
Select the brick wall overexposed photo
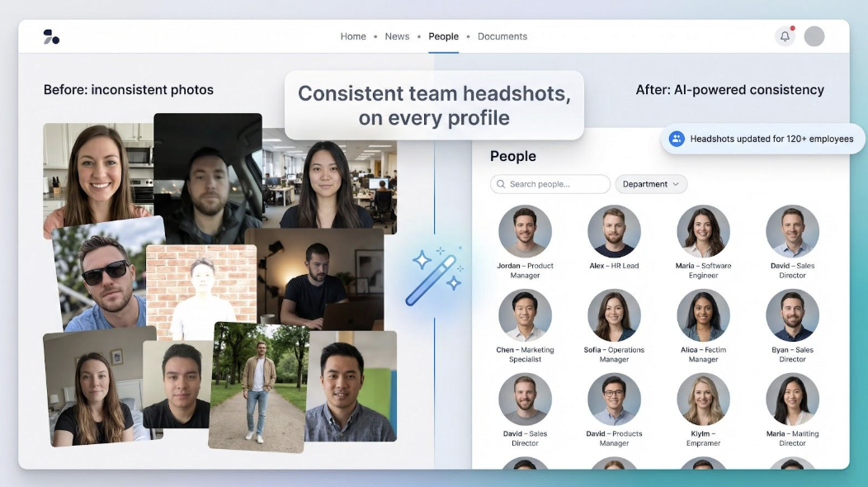pos(201,292)
